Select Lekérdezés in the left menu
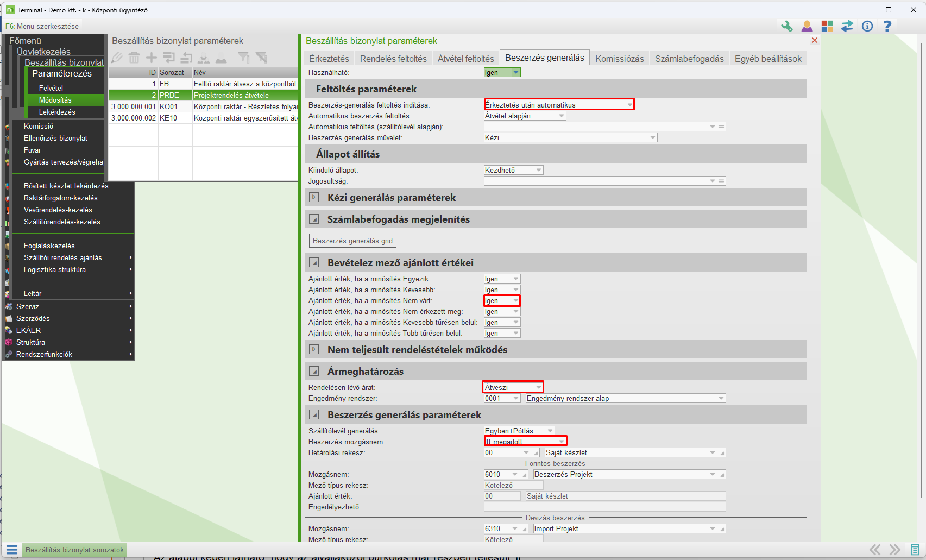The width and height of the screenshot is (926, 560). [x=57, y=112]
